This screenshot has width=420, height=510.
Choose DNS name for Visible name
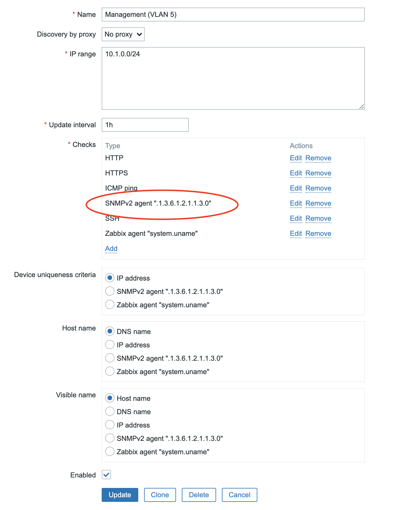pyautogui.click(x=110, y=411)
